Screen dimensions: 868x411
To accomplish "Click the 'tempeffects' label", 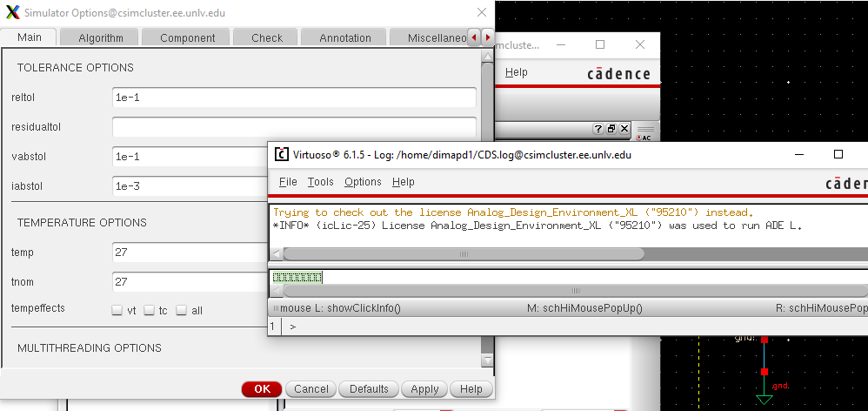I will 38,308.
